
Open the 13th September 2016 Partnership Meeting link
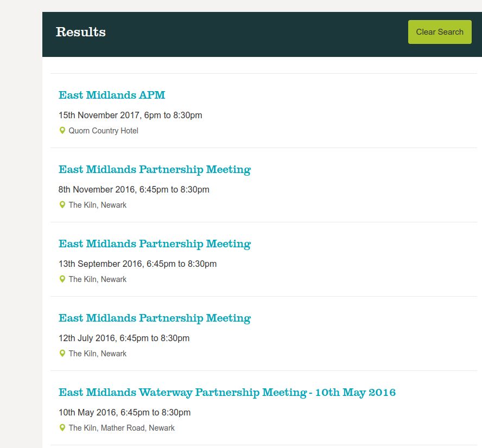pos(154,244)
